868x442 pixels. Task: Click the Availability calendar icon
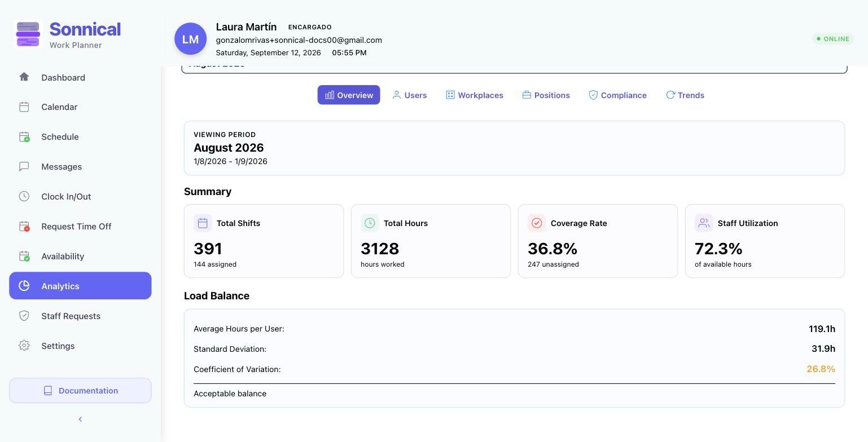(x=24, y=257)
